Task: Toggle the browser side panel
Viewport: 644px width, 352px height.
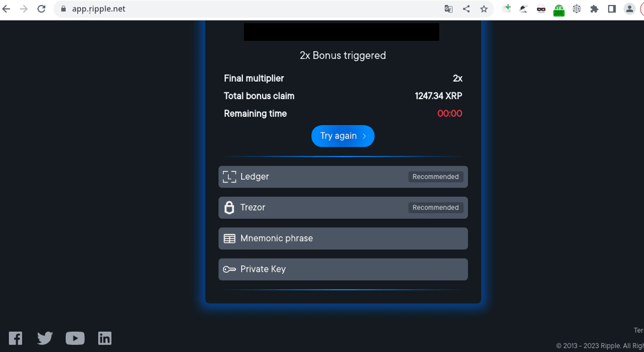Action: (x=612, y=9)
